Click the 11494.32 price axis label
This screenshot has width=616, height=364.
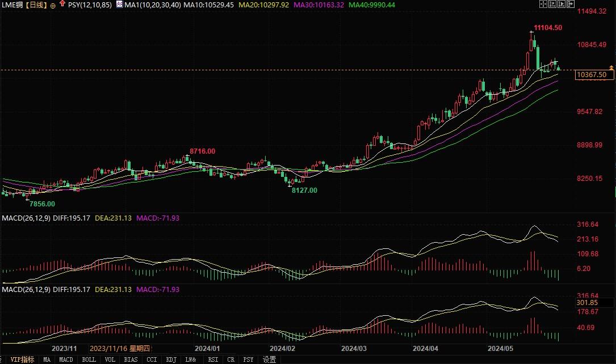[x=592, y=11]
